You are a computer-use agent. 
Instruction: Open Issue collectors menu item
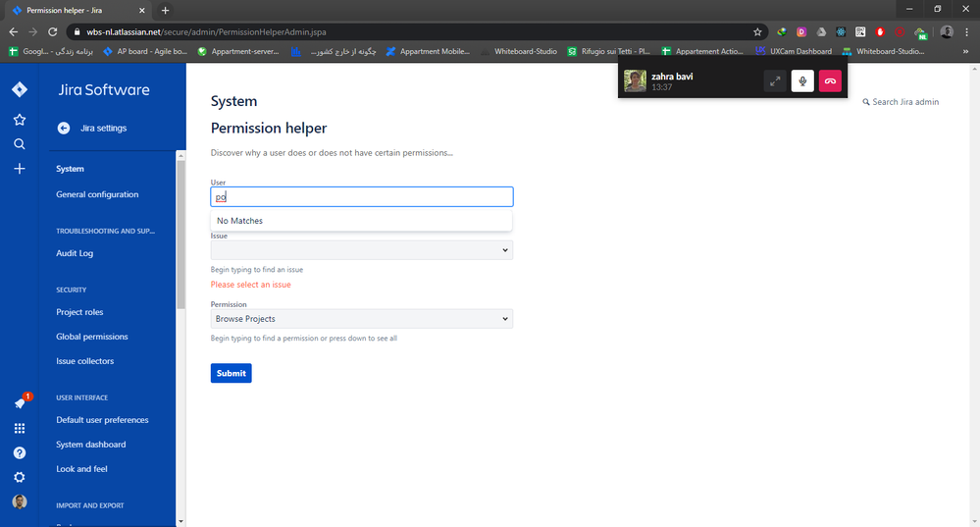pyautogui.click(x=85, y=361)
